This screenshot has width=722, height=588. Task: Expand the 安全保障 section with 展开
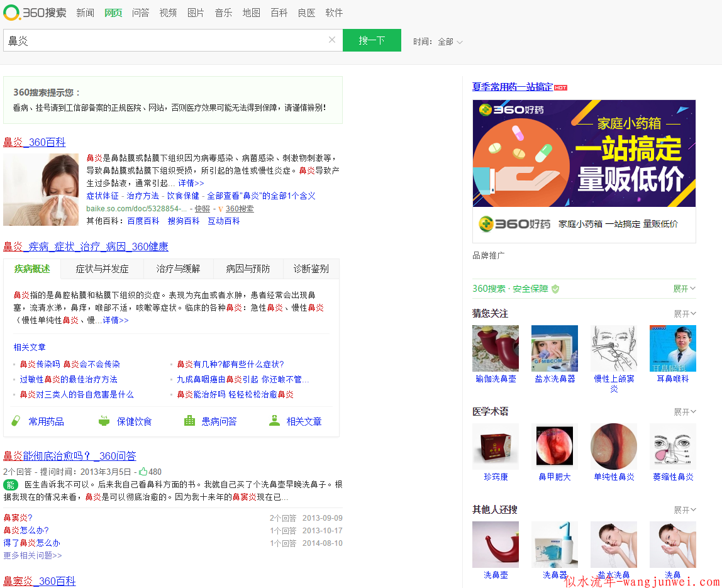coord(684,289)
